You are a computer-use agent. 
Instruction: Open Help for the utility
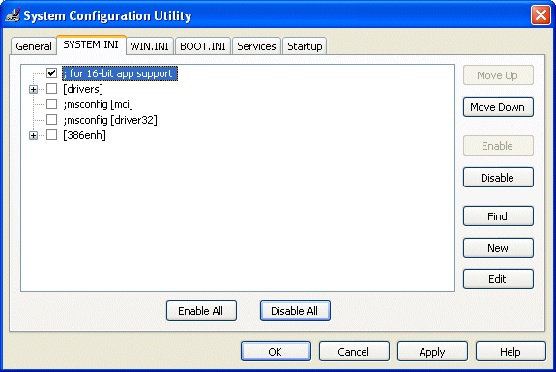click(x=511, y=351)
